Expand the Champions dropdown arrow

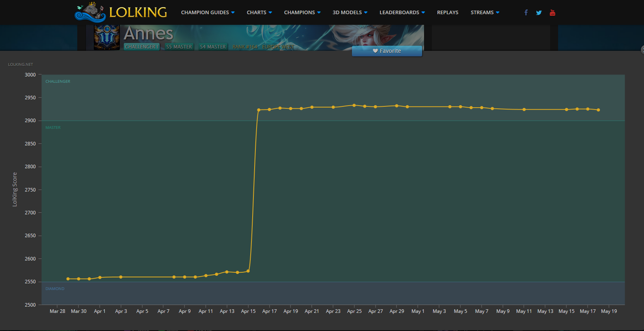(319, 13)
